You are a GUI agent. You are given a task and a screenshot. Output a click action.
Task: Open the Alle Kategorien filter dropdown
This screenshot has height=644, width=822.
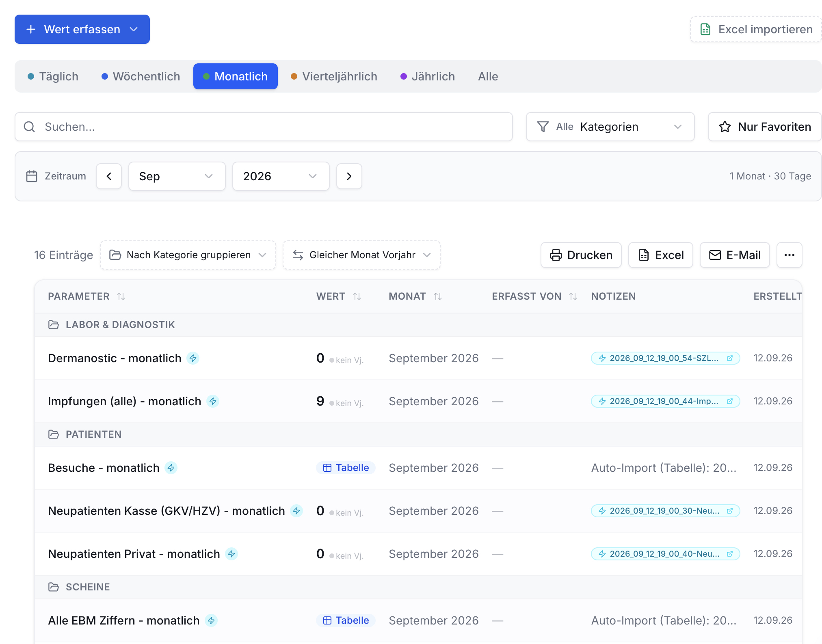click(x=610, y=127)
